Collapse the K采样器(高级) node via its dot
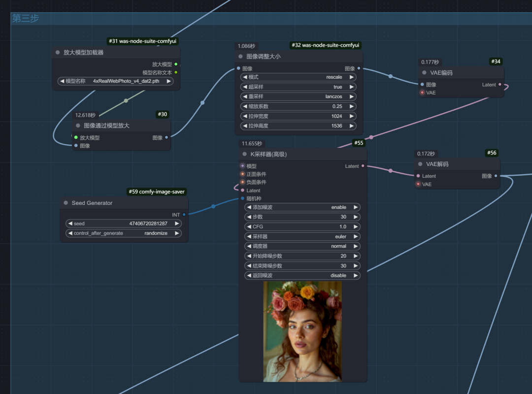Viewport: 532px width, 394px height. (245, 154)
